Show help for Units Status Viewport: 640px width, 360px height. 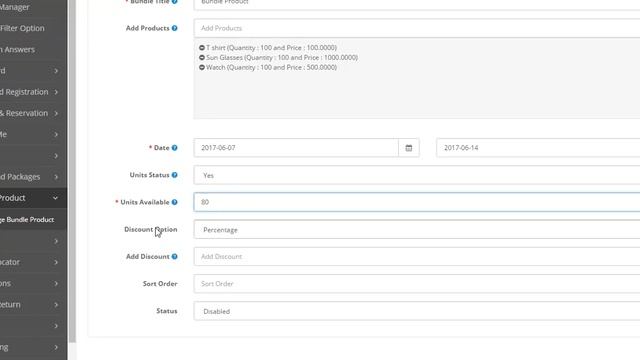[175, 175]
